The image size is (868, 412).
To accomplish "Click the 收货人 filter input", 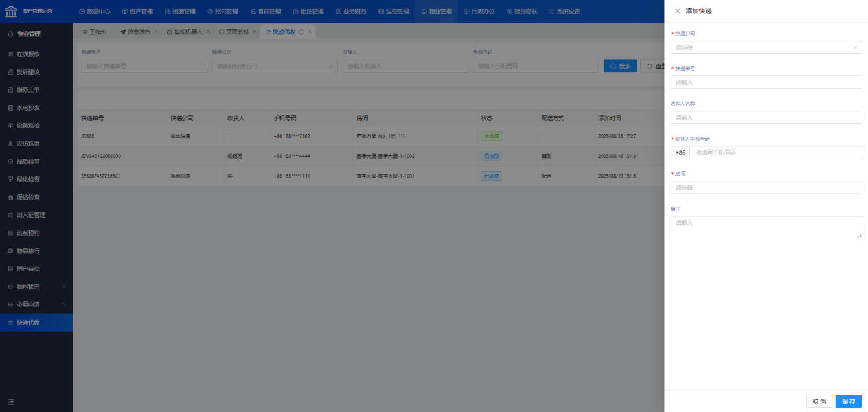I will tap(405, 67).
